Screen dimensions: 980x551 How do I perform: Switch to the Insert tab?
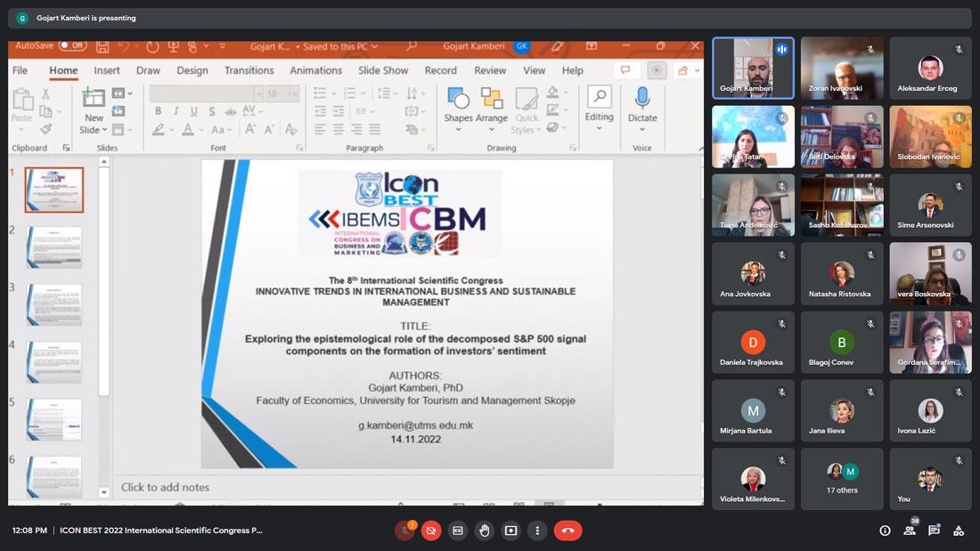107,70
